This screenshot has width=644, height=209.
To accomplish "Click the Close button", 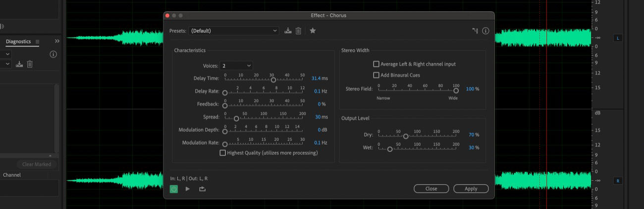I will 431,189.
